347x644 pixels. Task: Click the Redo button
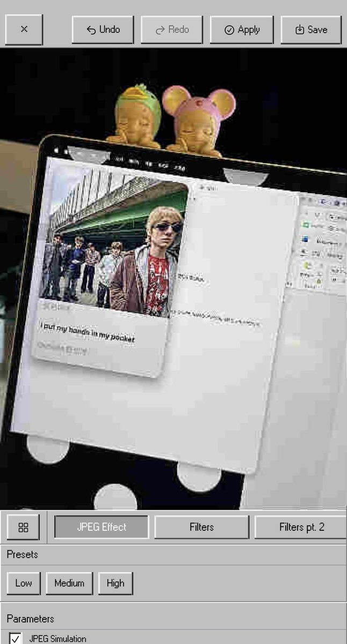[x=172, y=30]
